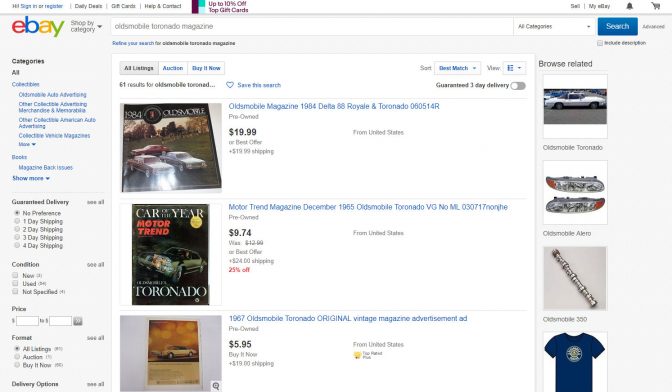Select the All Listings format radio button
The width and height of the screenshot is (672, 392).
(x=17, y=349)
